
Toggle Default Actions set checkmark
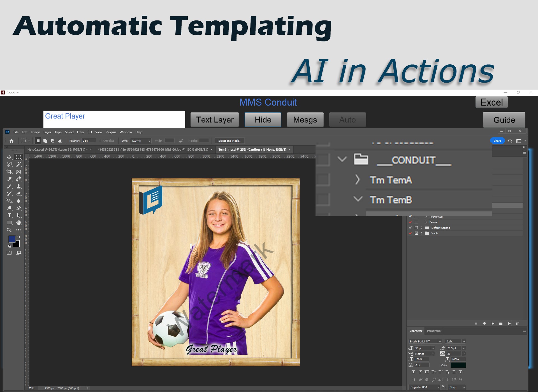tap(411, 228)
